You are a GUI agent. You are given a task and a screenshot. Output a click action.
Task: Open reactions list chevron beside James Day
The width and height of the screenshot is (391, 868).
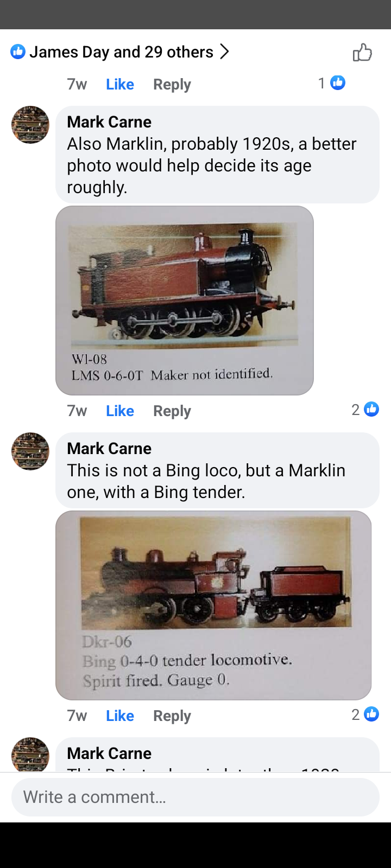[x=224, y=52]
